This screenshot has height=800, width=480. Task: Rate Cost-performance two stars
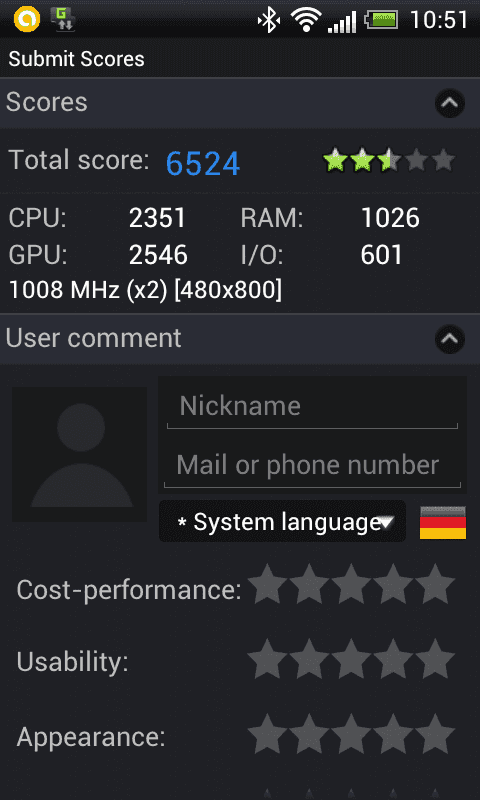(309, 584)
